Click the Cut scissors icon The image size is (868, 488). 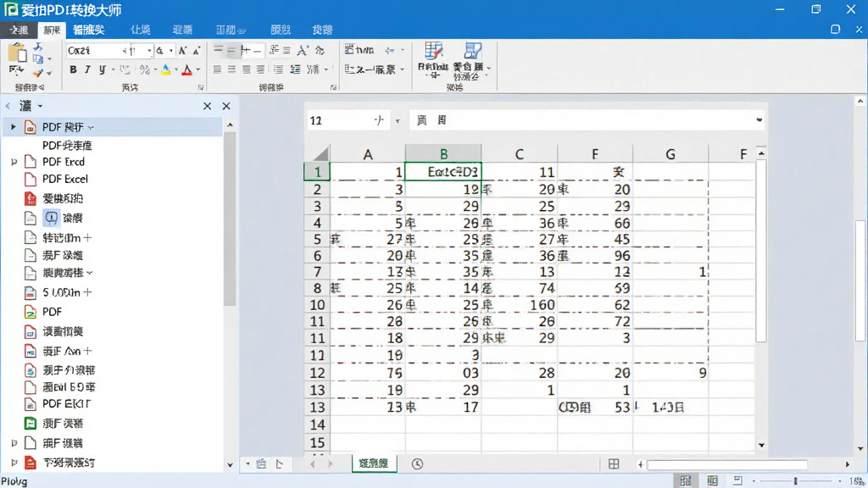point(37,47)
